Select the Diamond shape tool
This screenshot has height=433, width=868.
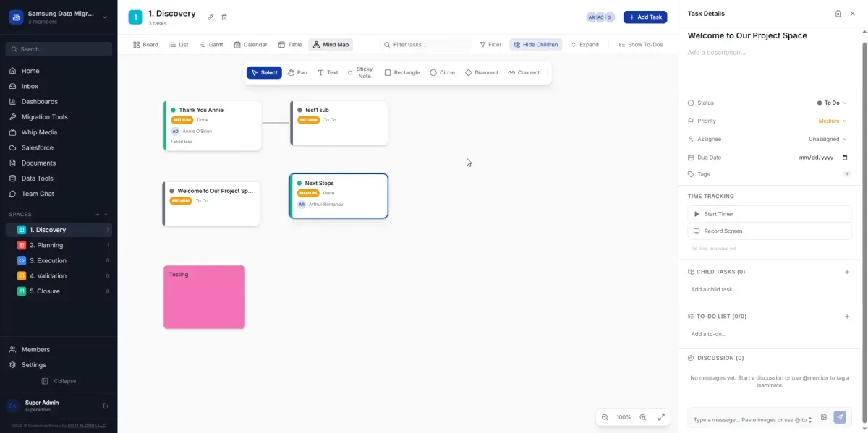(x=481, y=73)
